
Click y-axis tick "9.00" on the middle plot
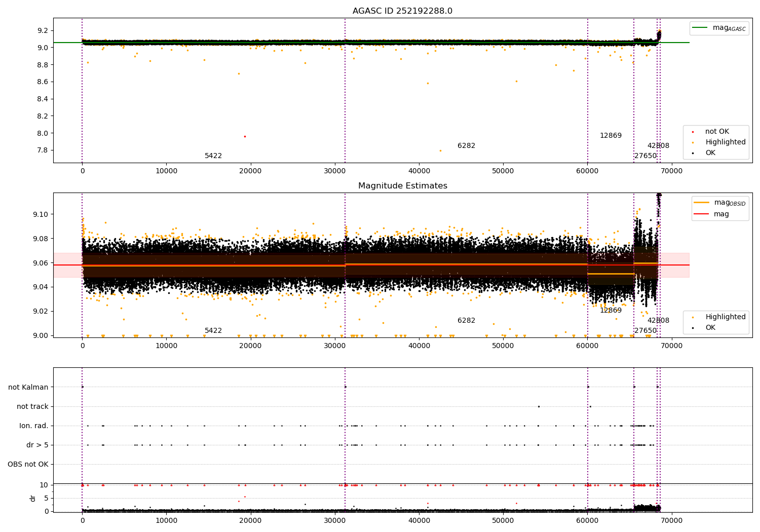click(x=41, y=335)
